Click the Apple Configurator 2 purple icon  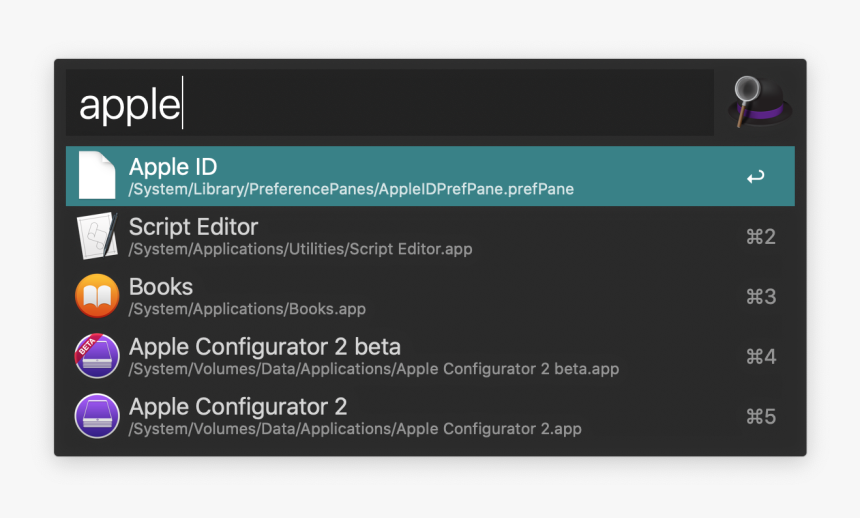pos(97,415)
